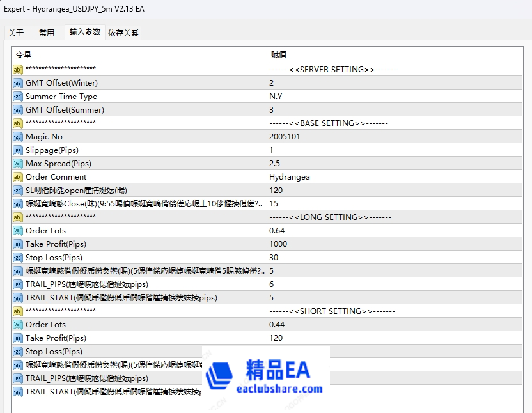Edit the Magic No value 2005101
This screenshot has width=532, height=413.
click(284, 137)
